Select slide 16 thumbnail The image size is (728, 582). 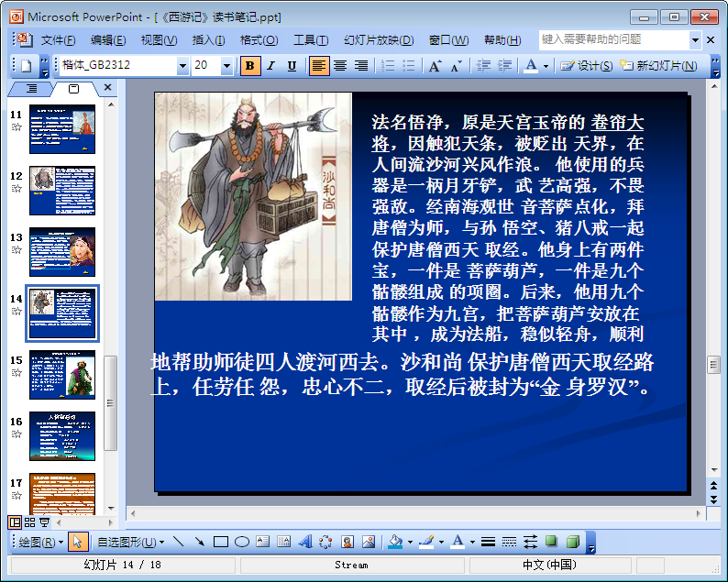click(x=62, y=435)
